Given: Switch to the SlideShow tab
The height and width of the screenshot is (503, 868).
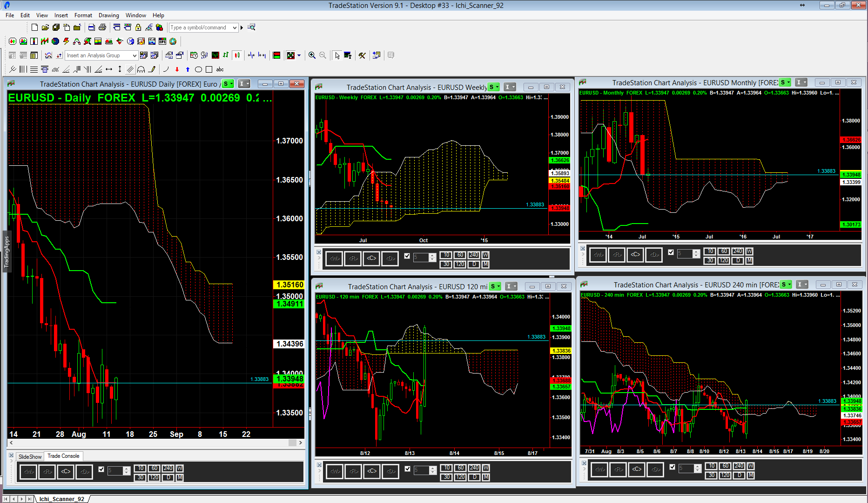Looking at the screenshot, I should click(30, 456).
